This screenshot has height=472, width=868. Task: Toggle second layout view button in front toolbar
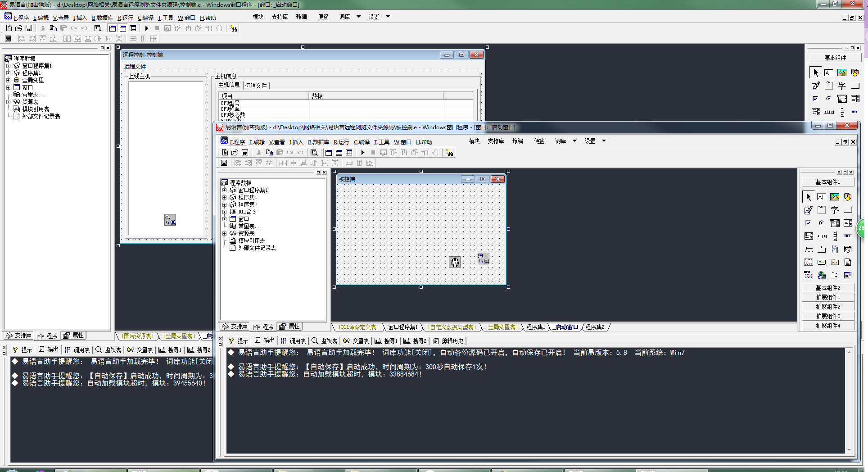[x=339, y=153]
